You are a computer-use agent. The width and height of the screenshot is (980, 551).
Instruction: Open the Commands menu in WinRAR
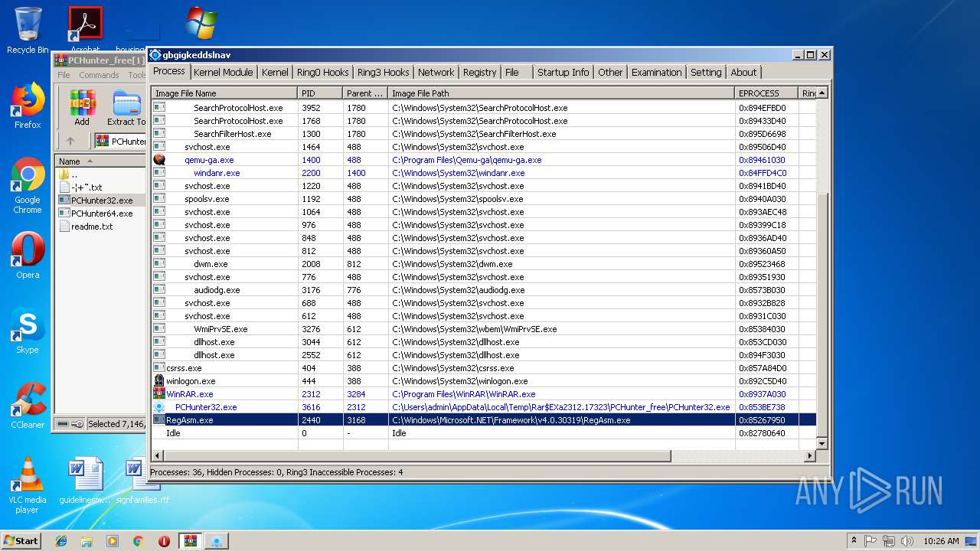(99, 75)
